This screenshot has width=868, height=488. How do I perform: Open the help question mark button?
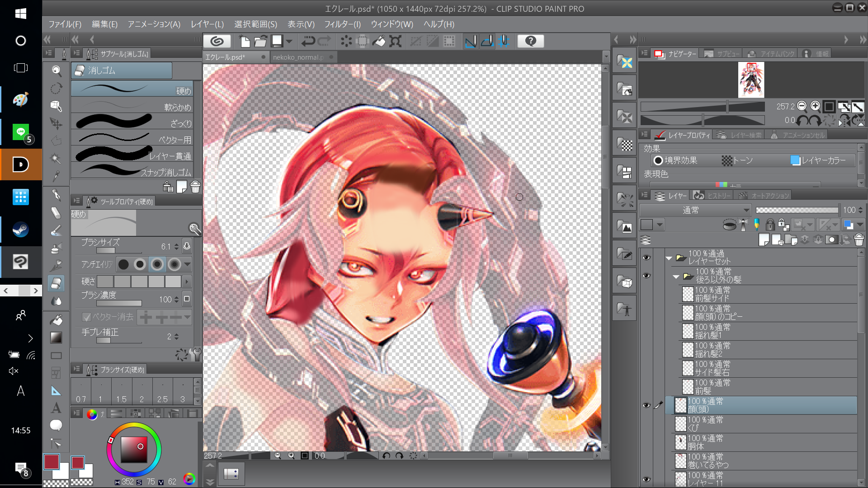[530, 41]
